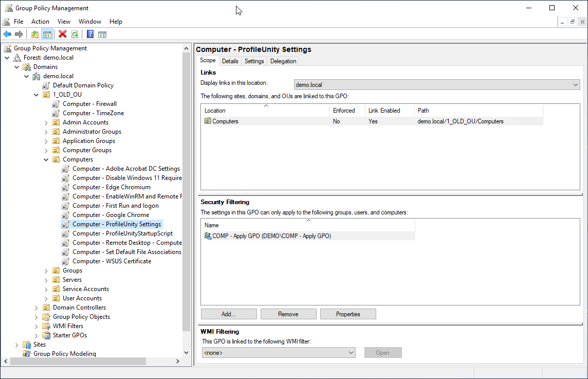The height and width of the screenshot is (379, 588).
Task: Expand the User Accounts OU
Action: 46,299
